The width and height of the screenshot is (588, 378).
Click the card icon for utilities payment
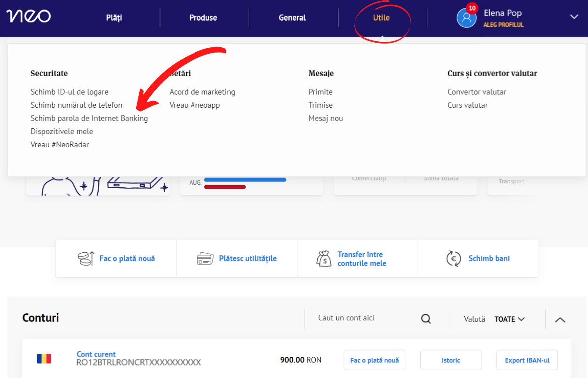click(205, 259)
